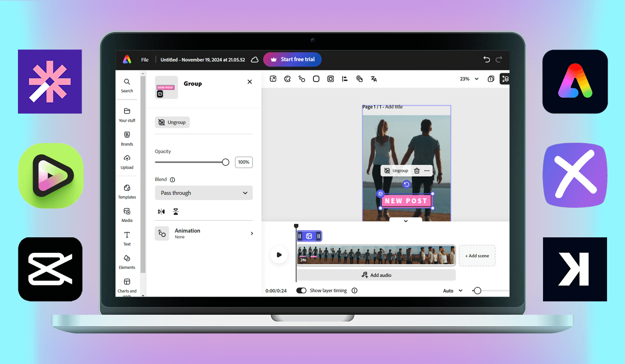Image resolution: width=625 pixels, height=364 pixels.
Task: Click the timeline zoom slider handle
Action: tap(477, 291)
